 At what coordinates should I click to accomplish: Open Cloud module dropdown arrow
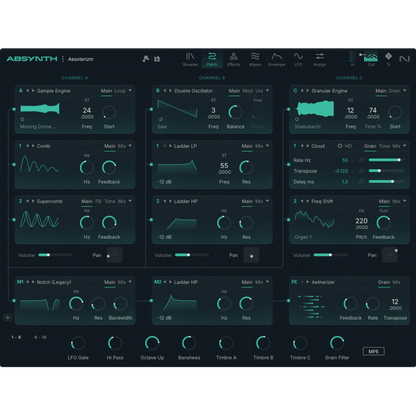(x=405, y=146)
